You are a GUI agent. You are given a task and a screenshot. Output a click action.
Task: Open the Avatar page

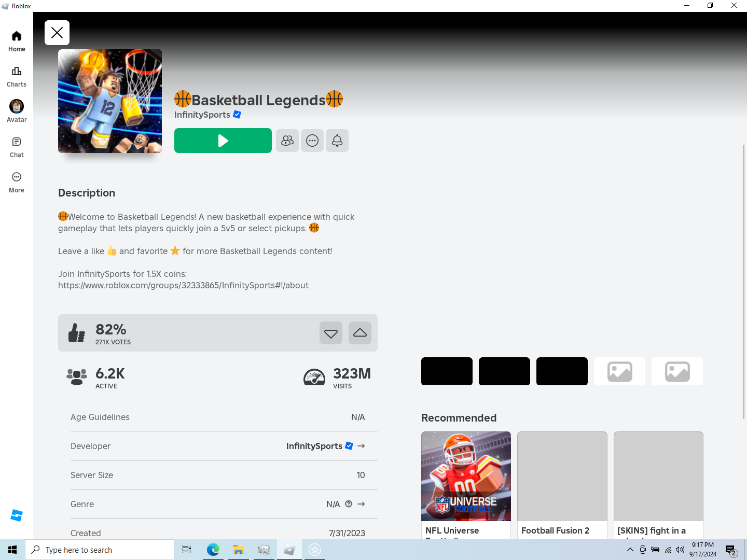pos(17,111)
